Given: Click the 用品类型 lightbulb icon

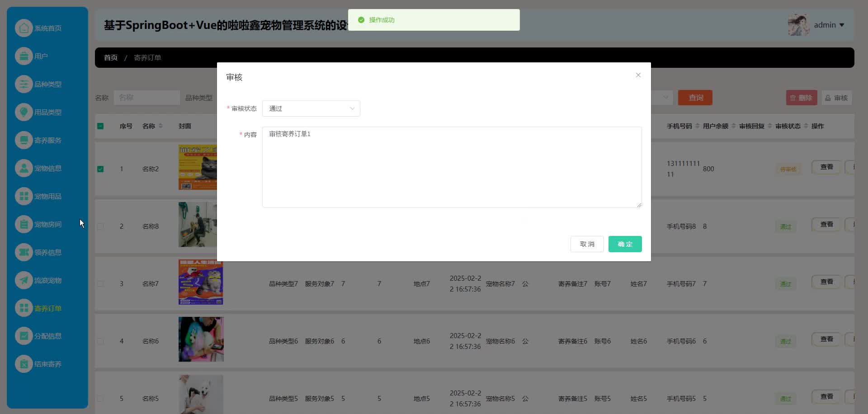Looking at the screenshot, I should 24,112.
